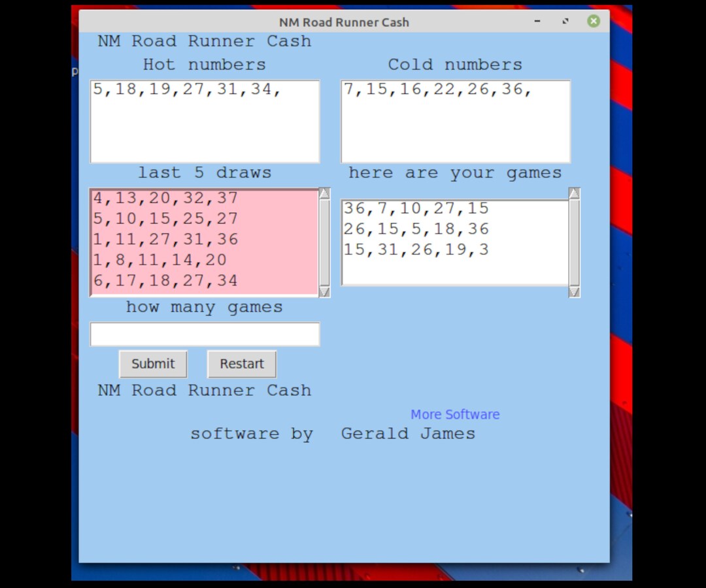Click the draws list scrollbar track
706x588 pixels.
pos(324,243)
